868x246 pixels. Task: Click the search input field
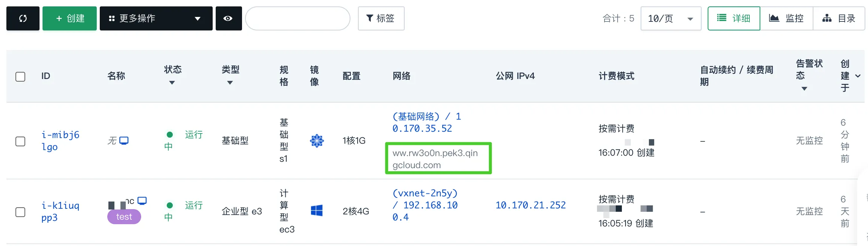[297, 18]
